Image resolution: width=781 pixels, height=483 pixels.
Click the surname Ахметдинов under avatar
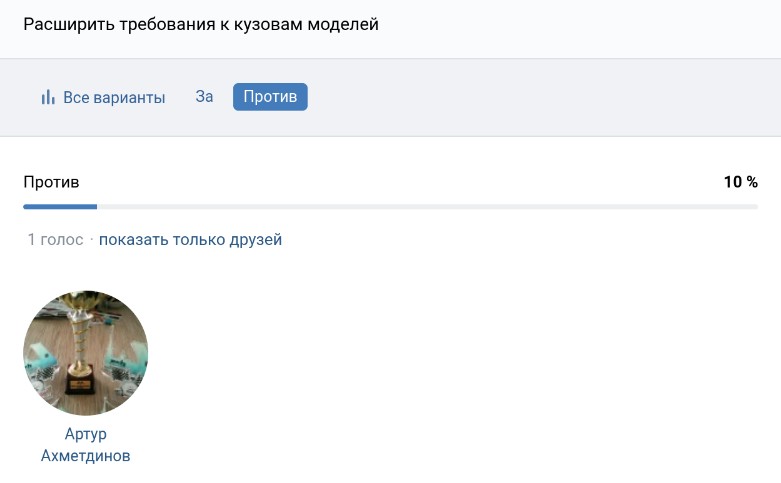[x=85, y=456]
